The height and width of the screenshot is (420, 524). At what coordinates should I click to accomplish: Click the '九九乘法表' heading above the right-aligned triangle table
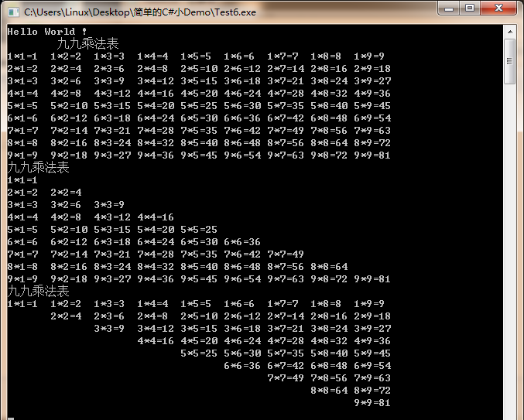coord(38,291)
